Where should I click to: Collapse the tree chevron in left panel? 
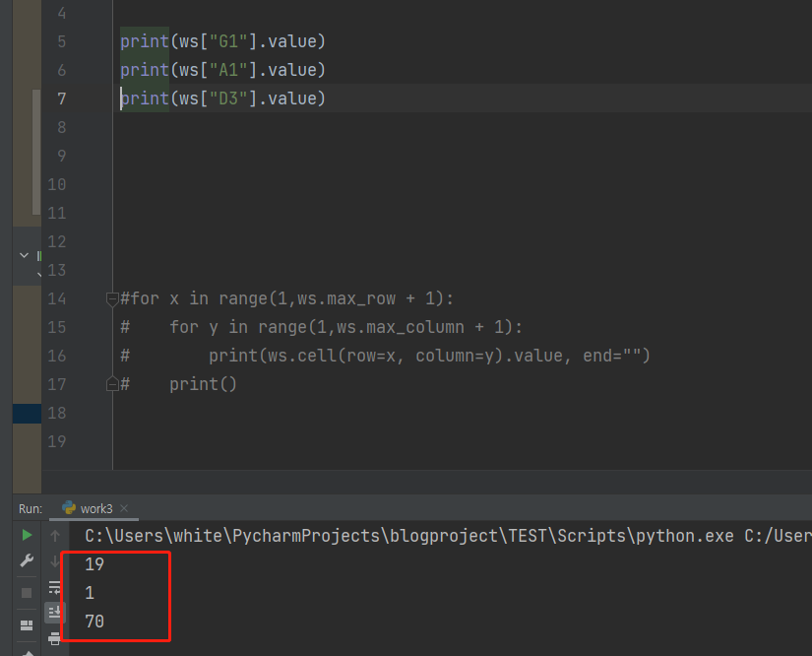[24, 255]
